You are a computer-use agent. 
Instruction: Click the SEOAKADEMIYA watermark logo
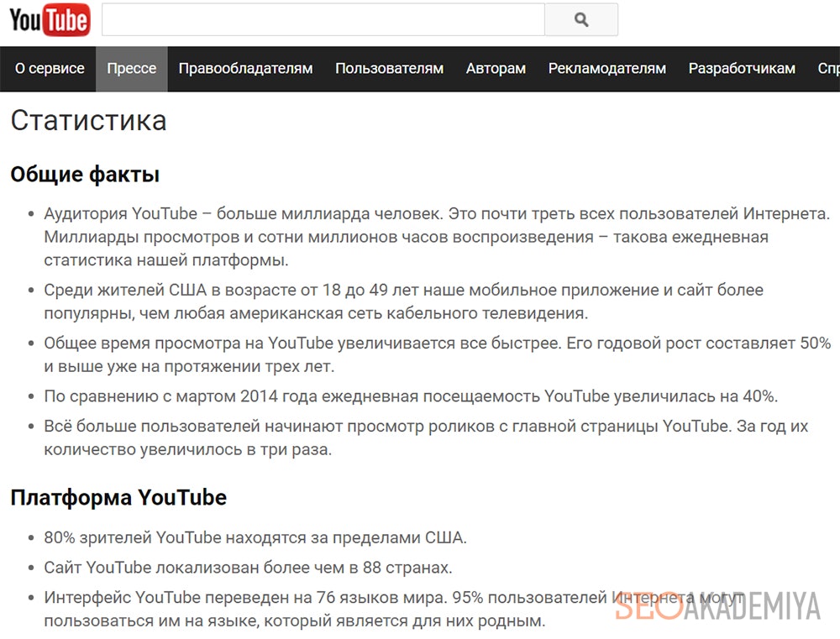[717, 607]
